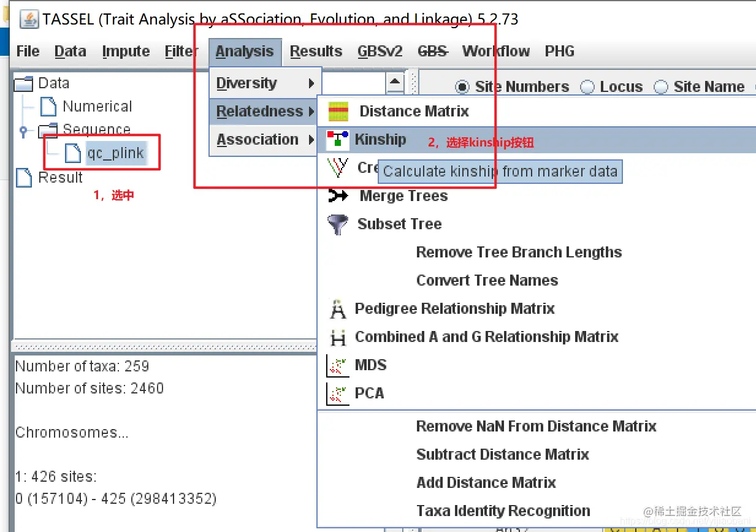Select Add Distance Matrix
756x532 pixels.
[536, 483]
